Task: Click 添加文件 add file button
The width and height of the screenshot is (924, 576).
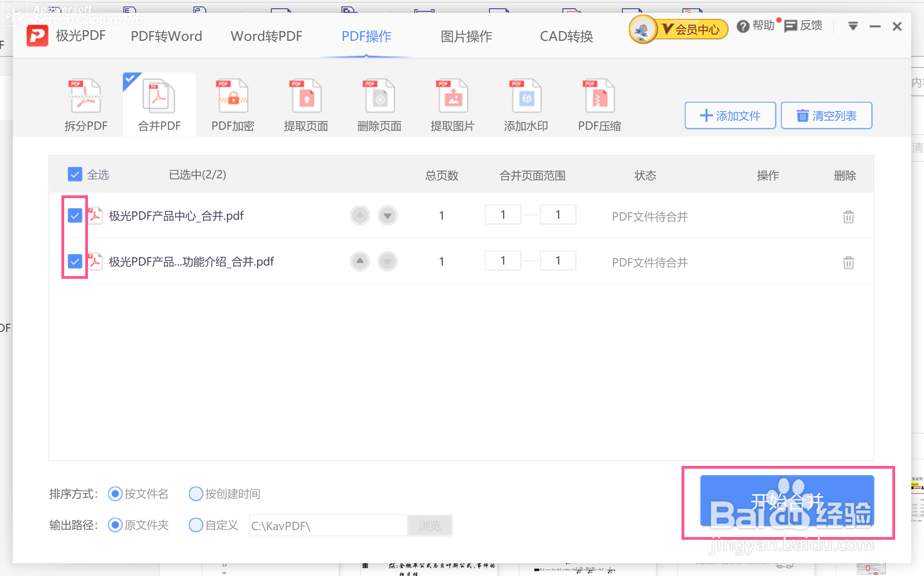Action: click(730, 116)
